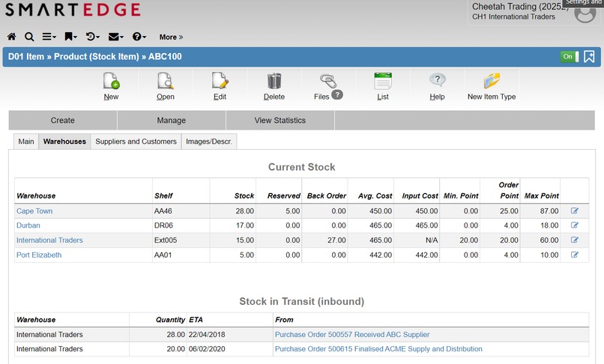Screen dimensions: 604x364
Task: Select shelf value AA46
Action: (x=163, y=211)
